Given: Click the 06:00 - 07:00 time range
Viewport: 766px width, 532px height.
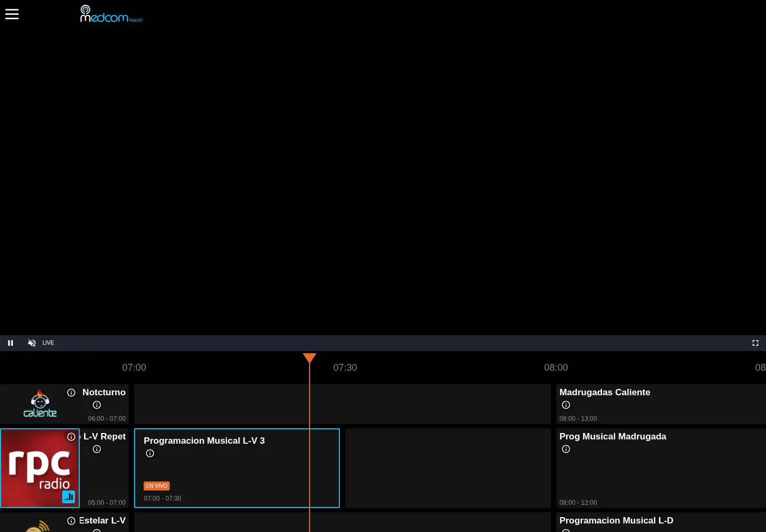Looking at the screenshot, I should click(107, 419).
